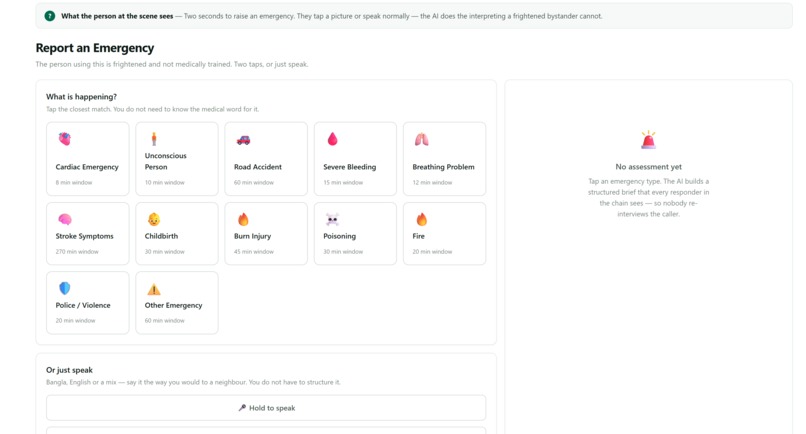Click the 'Or just speak' heading
This screenshot has height=434, width=806.
tap(69, 370)
